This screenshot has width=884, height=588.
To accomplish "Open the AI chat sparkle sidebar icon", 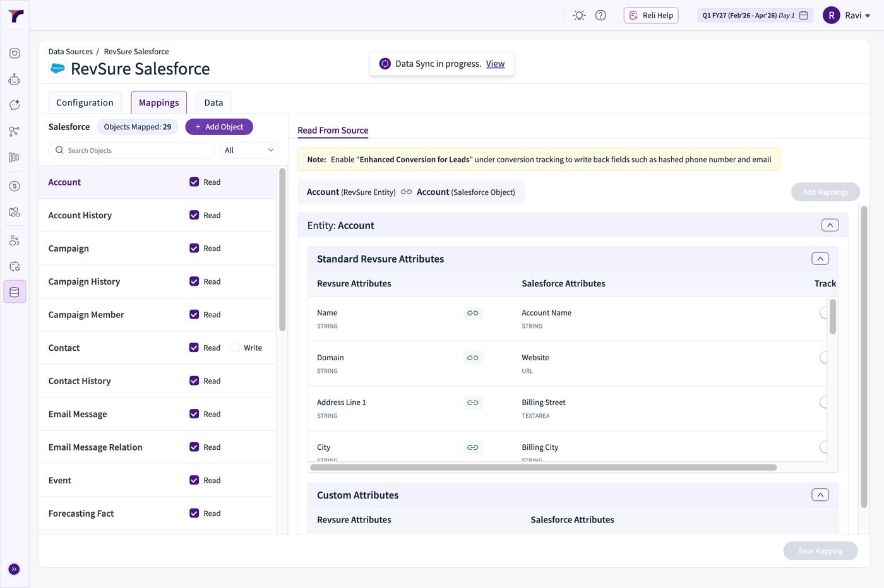I will (x=15, y=105).
